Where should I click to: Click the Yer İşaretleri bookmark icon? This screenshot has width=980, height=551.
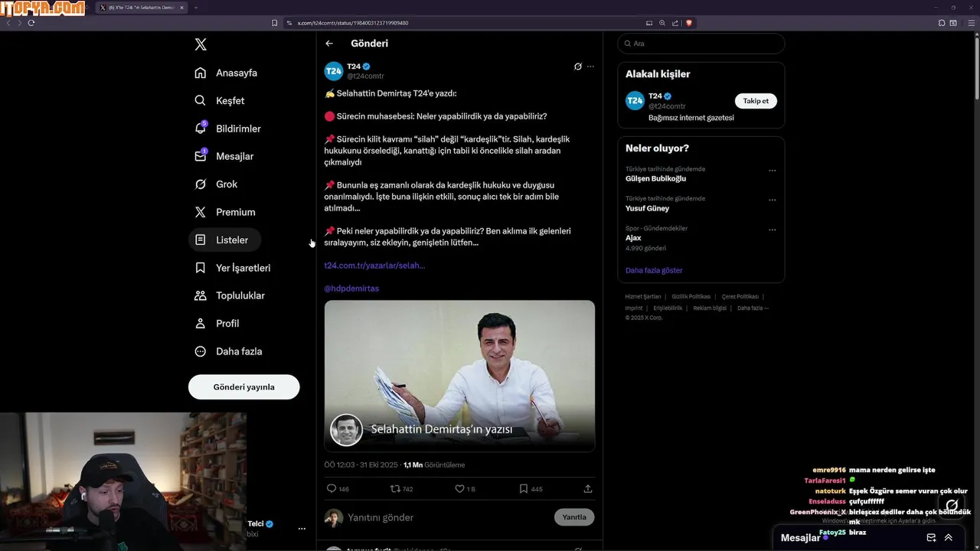[x=200, y=268]
